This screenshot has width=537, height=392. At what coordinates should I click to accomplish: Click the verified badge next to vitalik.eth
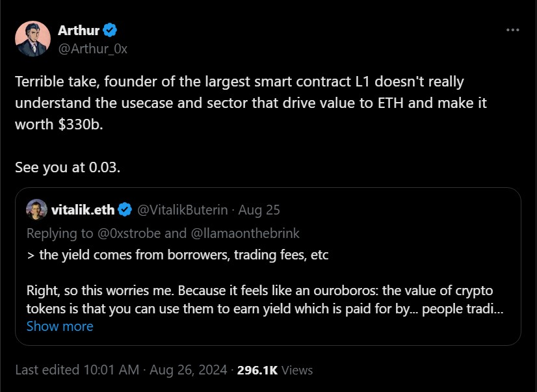tap(125, 210)
